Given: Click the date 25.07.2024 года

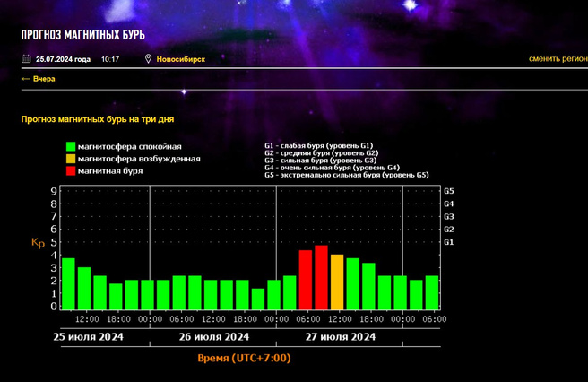Looking at the screenshot, I should pos(63,59).
